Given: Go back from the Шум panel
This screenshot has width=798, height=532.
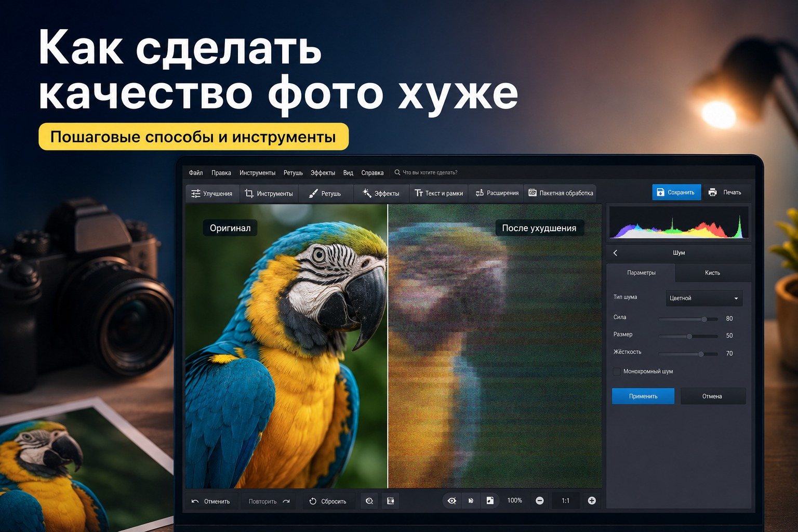Looking at the screenshot, I should [x=615, y=253].
